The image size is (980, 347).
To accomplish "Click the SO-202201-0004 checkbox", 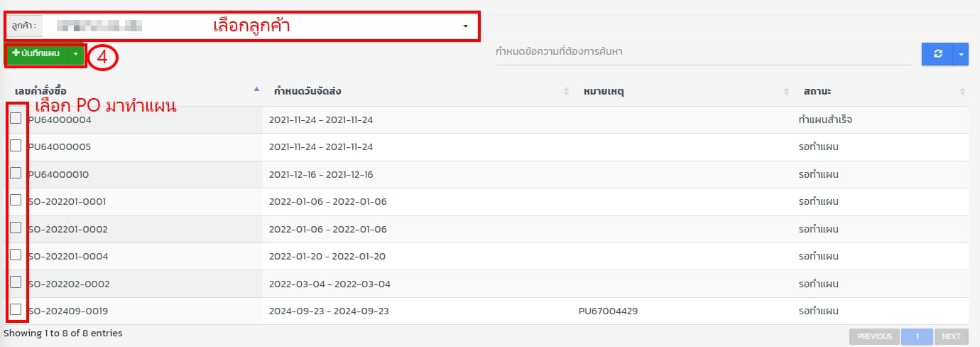I will pos(16,255).
